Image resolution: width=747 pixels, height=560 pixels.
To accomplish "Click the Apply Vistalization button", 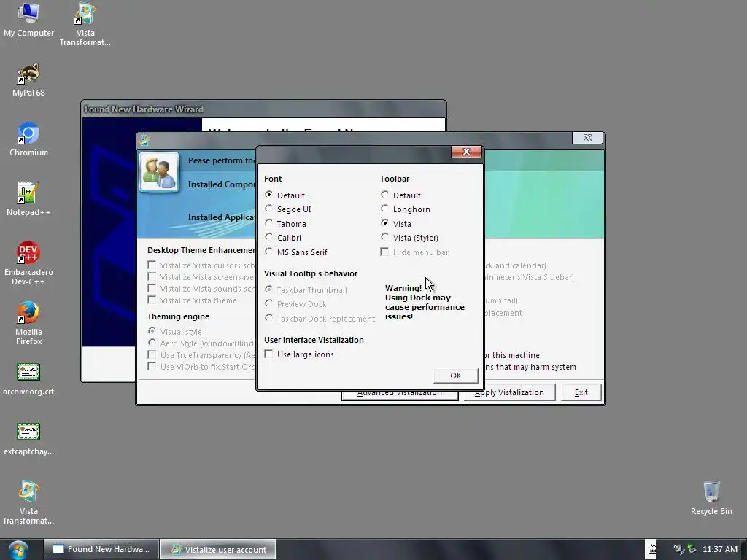I will coord(509,393).
